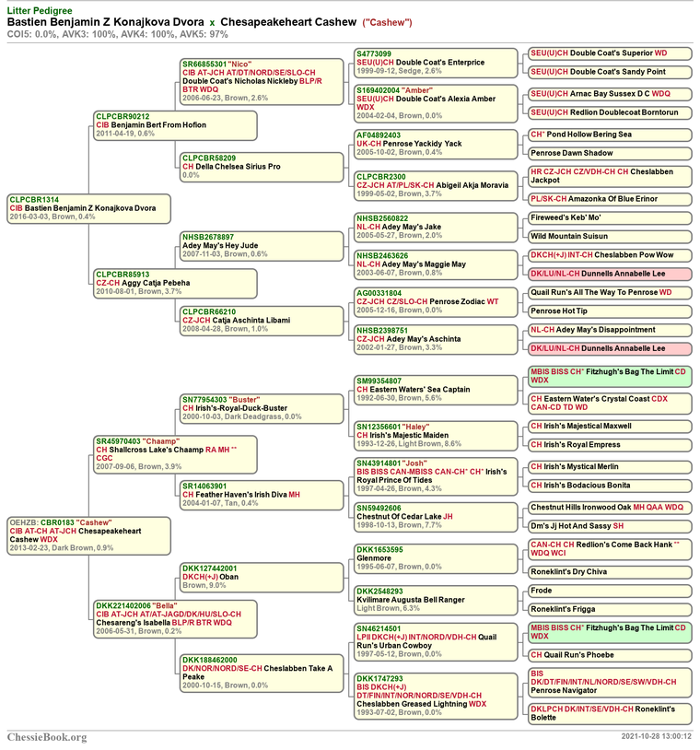
Task: Select Wild Mountain Suisun box
Action: tap(610, 237)
